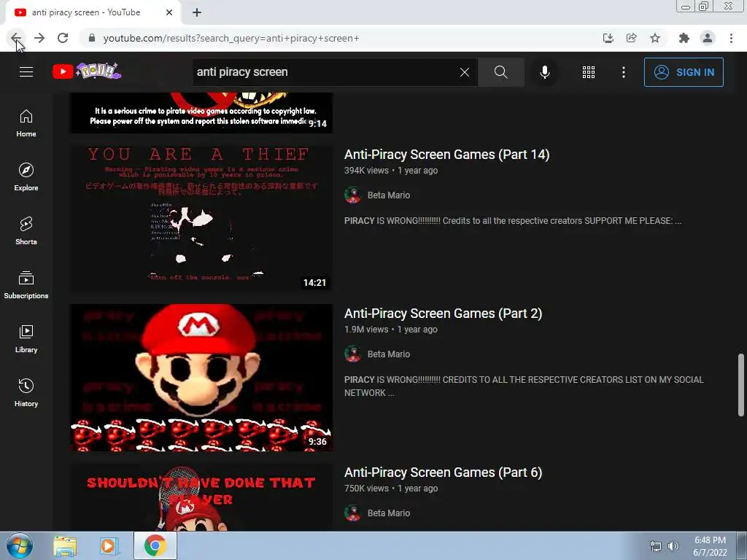Screen dimensions: 747x560
Task: Start voice search with the microphone icon
Action: (x=545, y=72)
